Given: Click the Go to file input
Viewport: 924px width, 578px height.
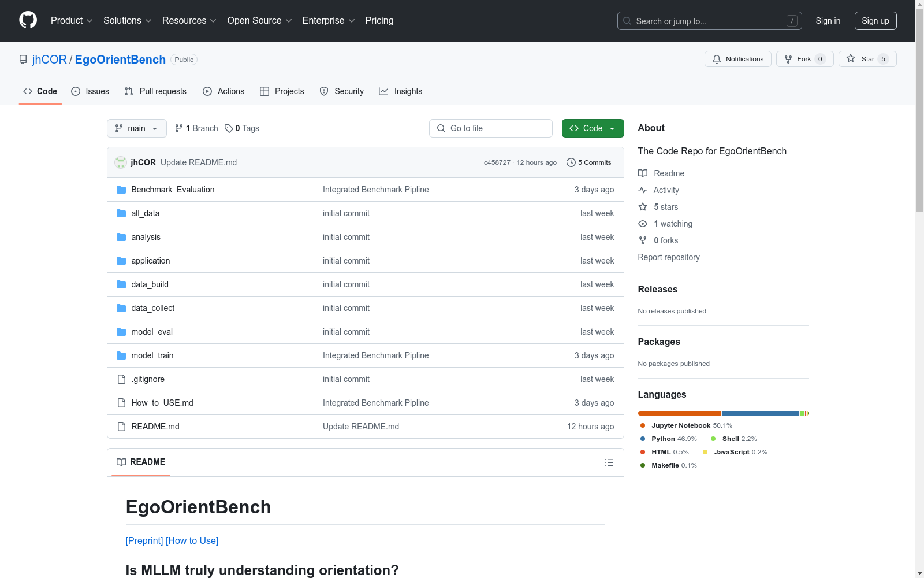Looking at the screenshot, I should tap(491, 128).
